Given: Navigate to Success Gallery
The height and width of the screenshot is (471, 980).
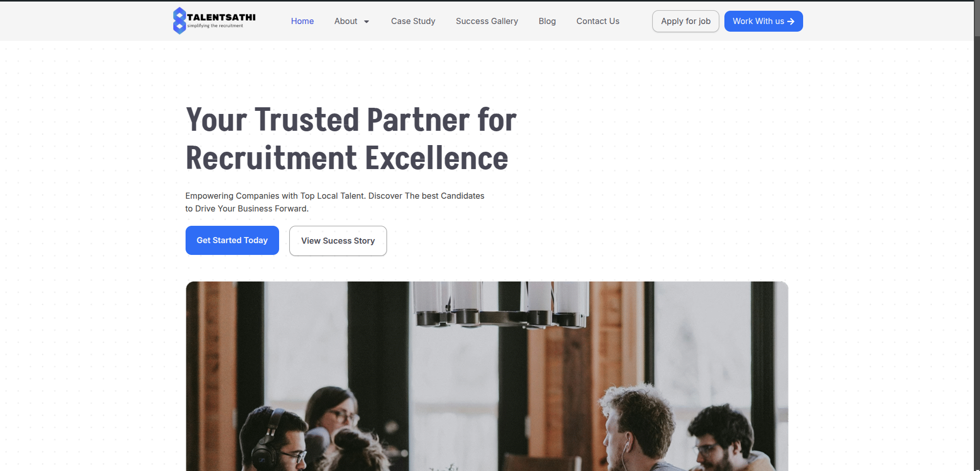Looking at the screenshot, I should pos(487,21).
